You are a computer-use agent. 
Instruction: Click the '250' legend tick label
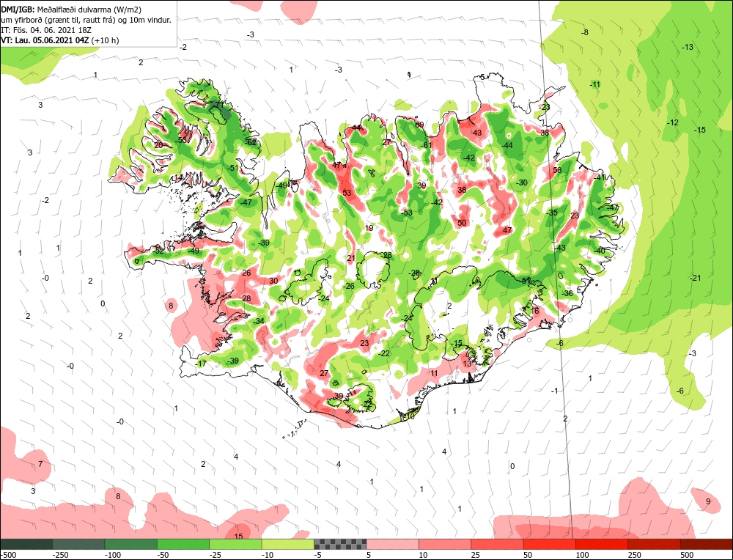pos(634,555)
